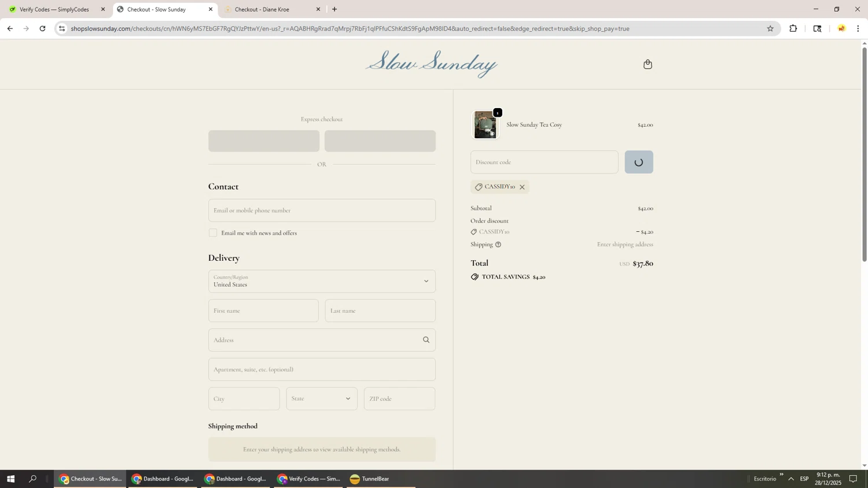Click the browser profile avatar icon

(x=841, y=28)
